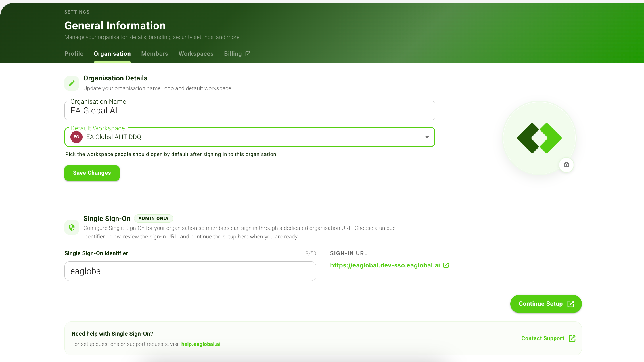The image size is (644, 362).
Task: Click 'Need help with Single Sign-On?' text
Action: (x=112, y=334)
